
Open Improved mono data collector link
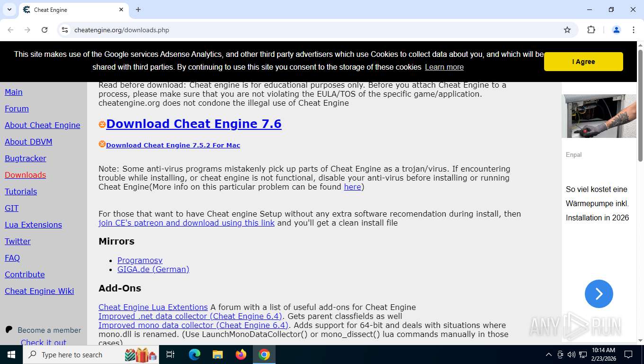pos(193,325)
